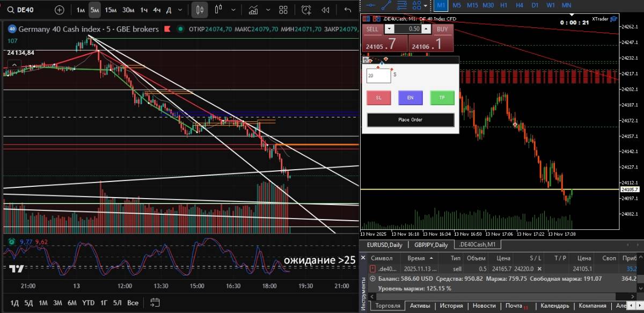Open the EURUSD,Daily chart tab
644x313 pixels.
384,245
